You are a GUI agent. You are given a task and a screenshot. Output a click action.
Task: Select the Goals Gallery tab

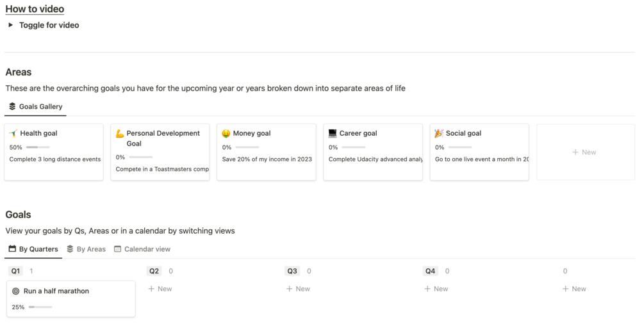pyautogui.click(x=40, y=106)
